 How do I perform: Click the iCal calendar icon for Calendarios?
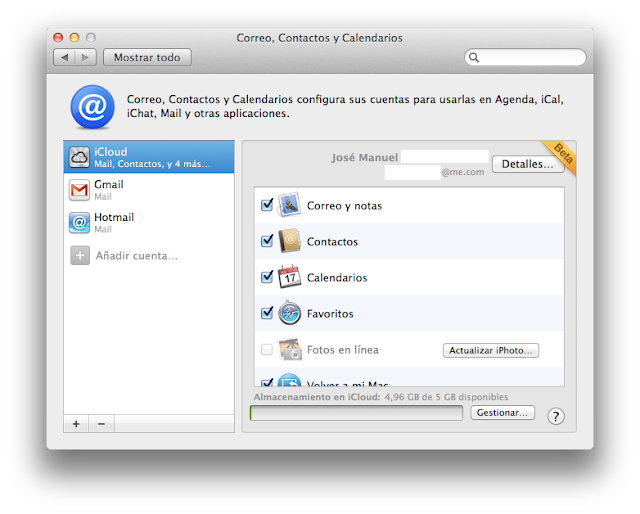point(289,277)
